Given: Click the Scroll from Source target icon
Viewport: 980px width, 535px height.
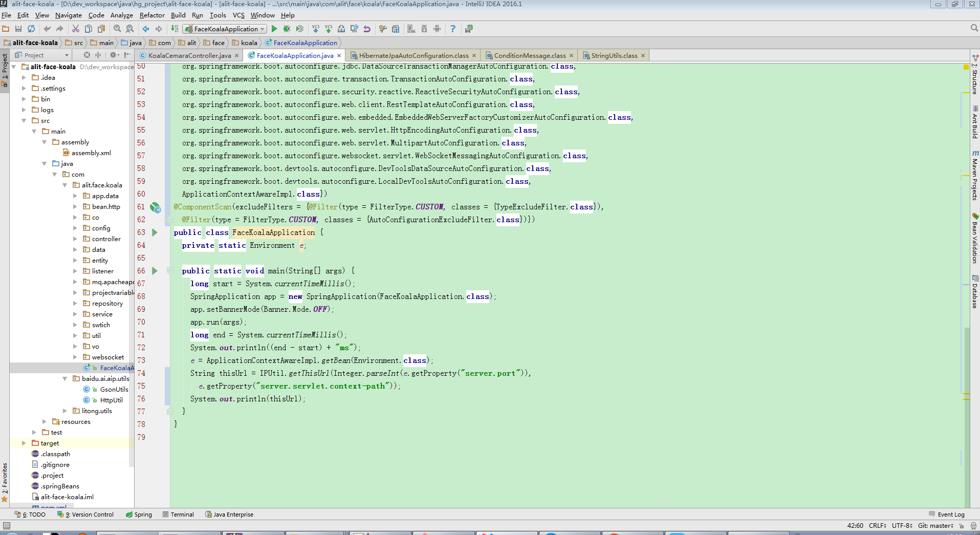Looking at the screenshot, I should pos(86,55).
